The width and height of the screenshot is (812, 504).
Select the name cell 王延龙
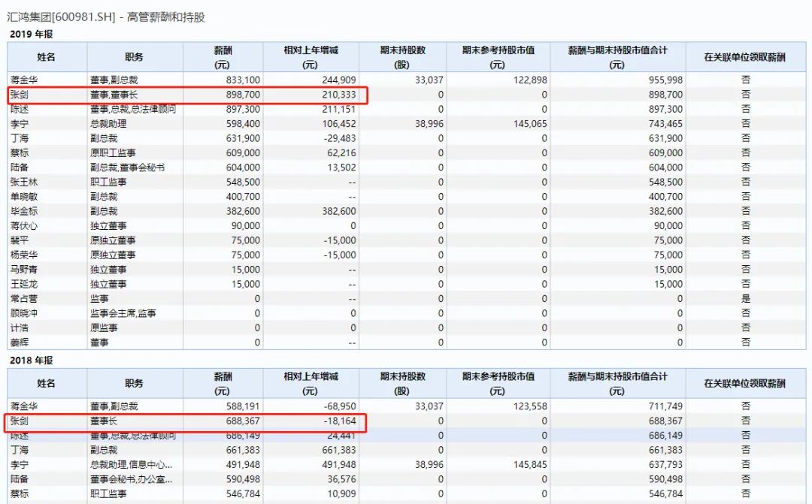click(24, 284)
